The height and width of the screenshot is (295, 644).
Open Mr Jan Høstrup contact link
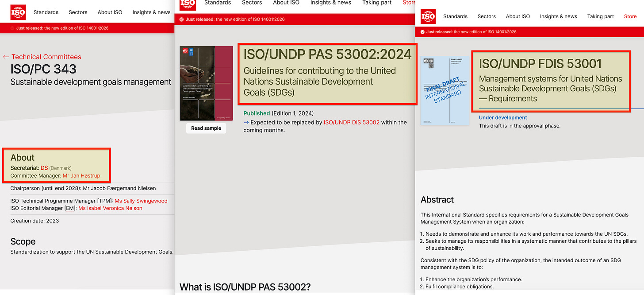81,176
